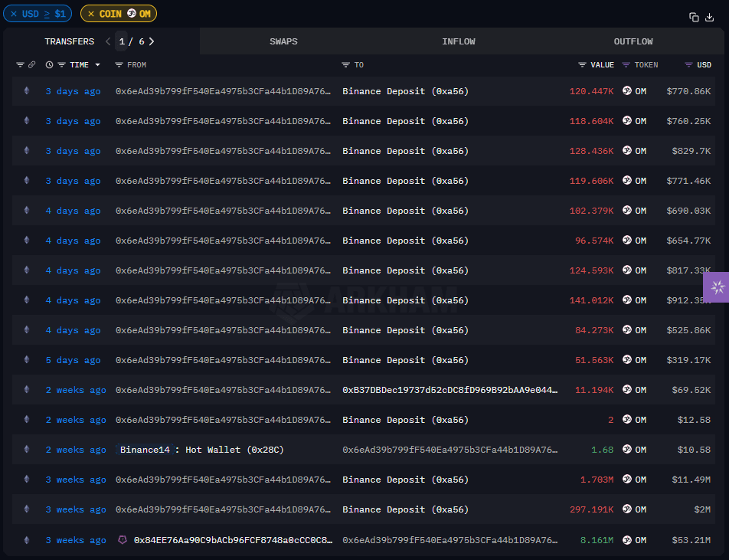Screen dimensions: 729x560
Task: Click OM token icon on 141.012K row
Action: 627,300
